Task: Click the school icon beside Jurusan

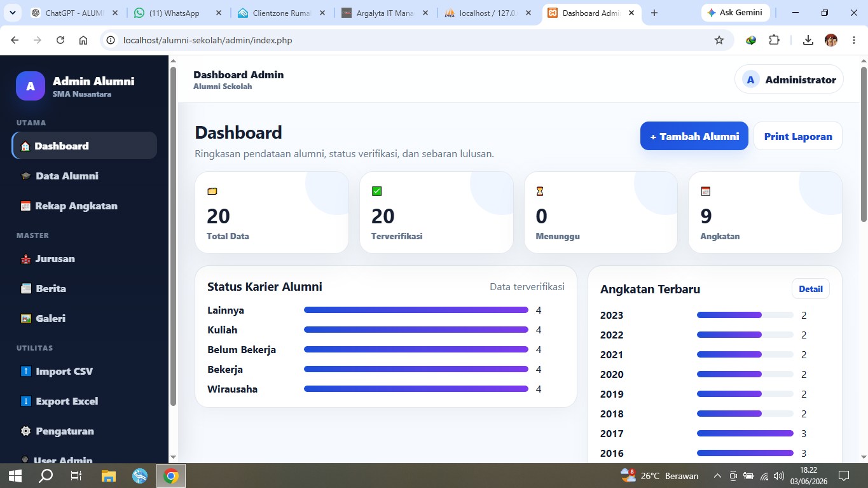Action: pyautogui.click(x=25, y=259)
